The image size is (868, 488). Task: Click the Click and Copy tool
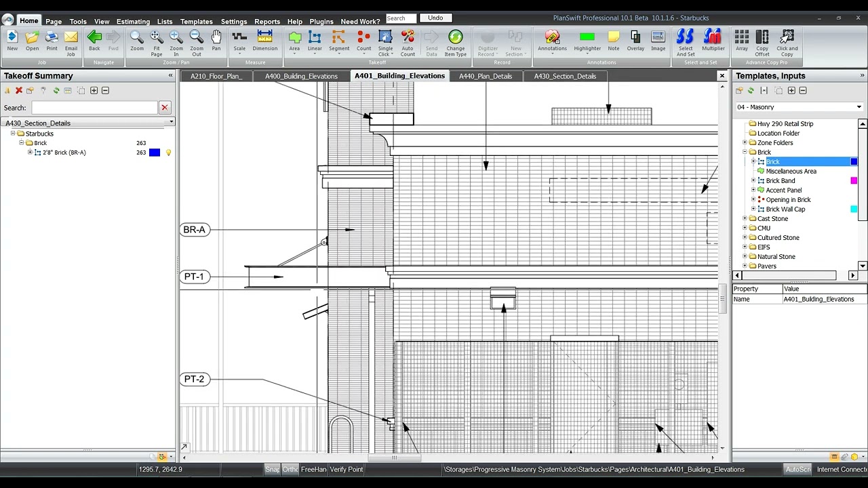point(787,42)
